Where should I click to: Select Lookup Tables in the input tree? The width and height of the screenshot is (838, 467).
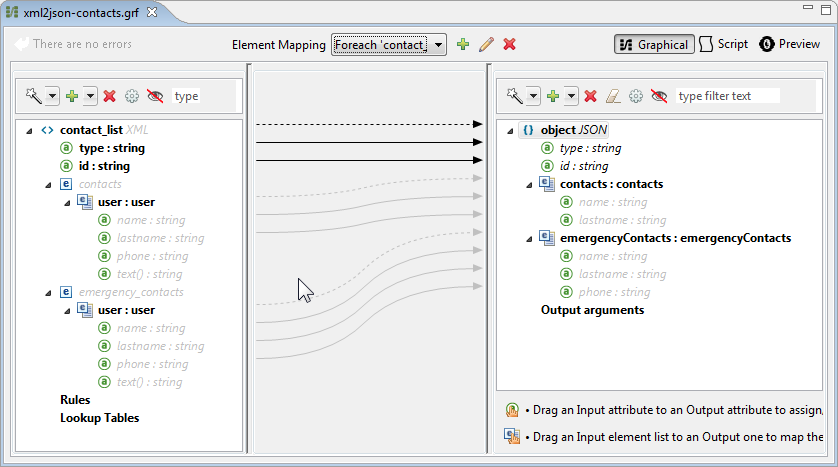(99, 418)
